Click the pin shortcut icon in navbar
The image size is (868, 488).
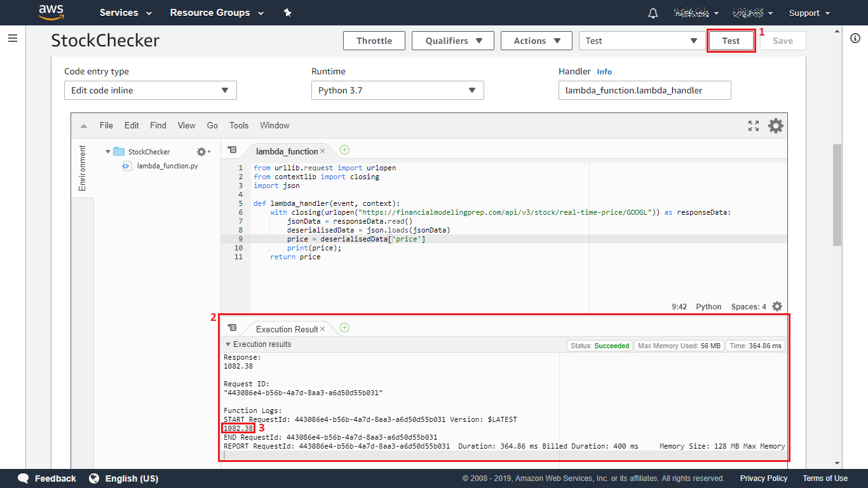[287, 13]
